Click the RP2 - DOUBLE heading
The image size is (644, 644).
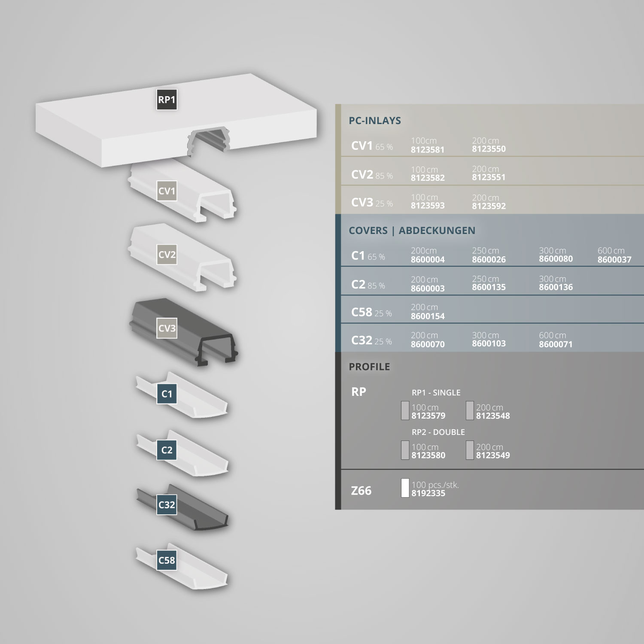point(438,432)
